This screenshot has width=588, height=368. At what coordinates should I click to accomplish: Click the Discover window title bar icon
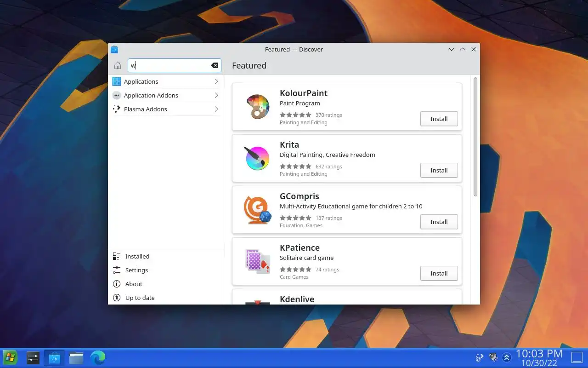pos(114,49)
